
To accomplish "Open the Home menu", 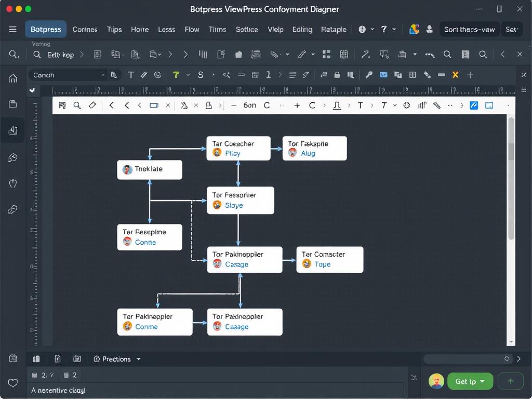I will click(140, 30).
